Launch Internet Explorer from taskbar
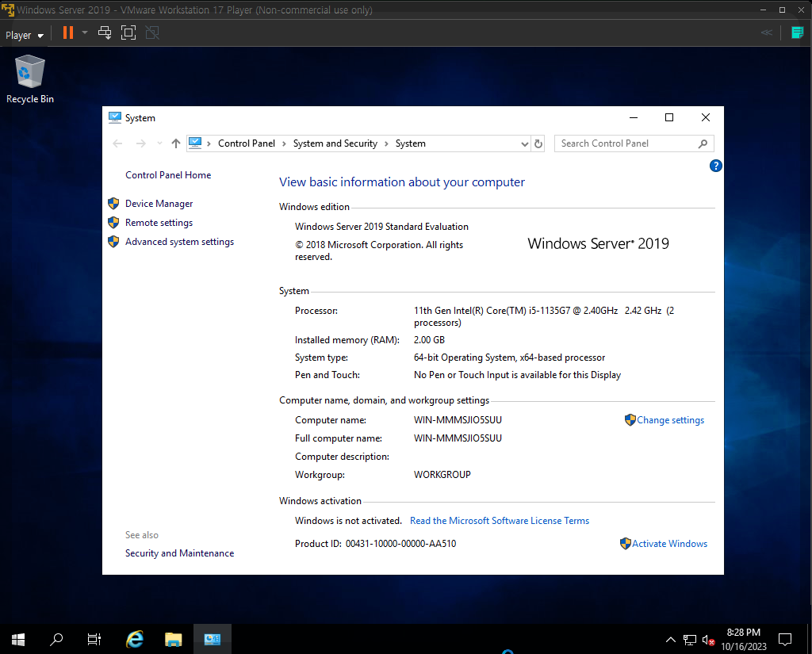The height and width of the screenshot is (654, 812). [135, 640]
